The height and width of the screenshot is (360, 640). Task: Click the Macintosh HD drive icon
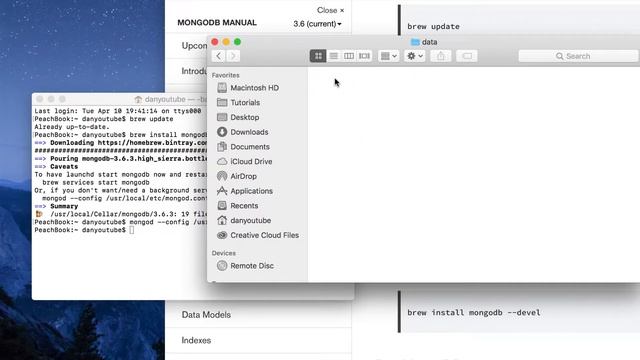(222, 88)
